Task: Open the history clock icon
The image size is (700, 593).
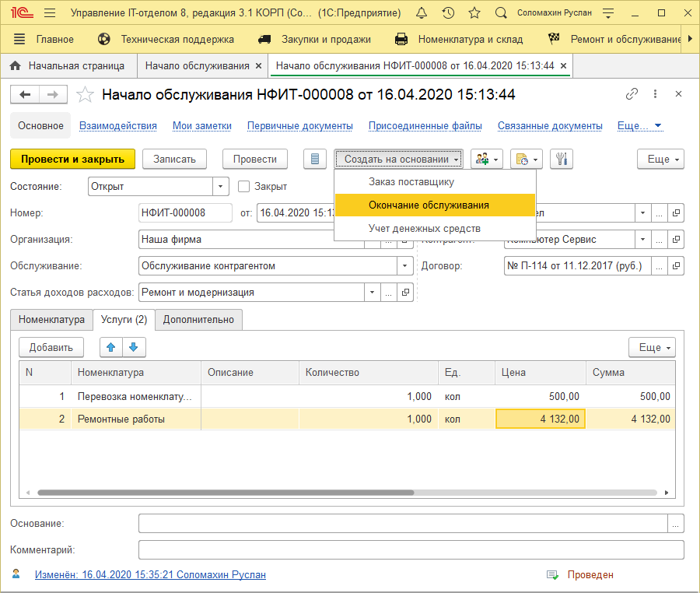Action: click(x=448, y=13)
